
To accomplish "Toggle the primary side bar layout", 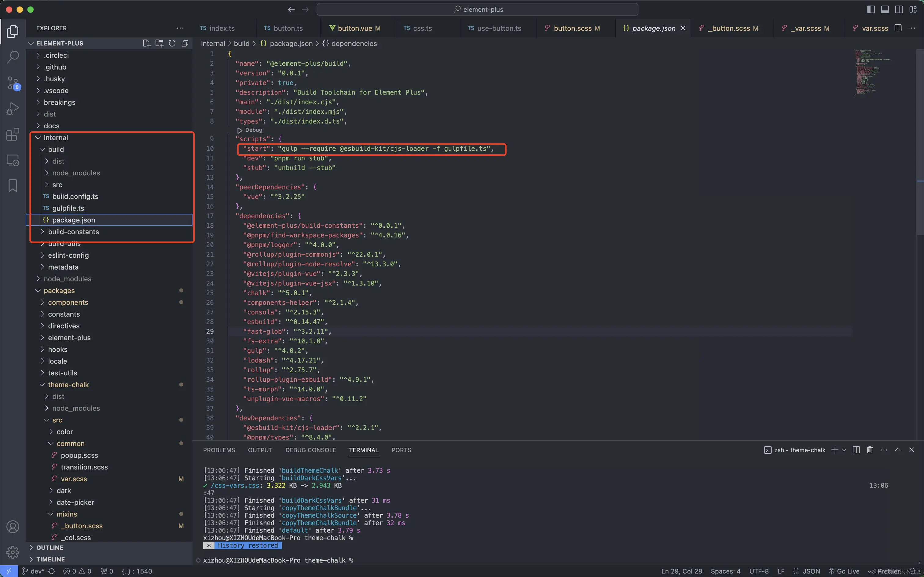I will (x=871, y=9).
